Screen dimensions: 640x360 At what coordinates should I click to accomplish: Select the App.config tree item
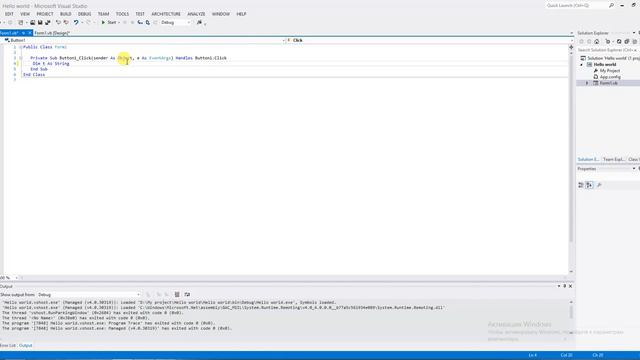[x=610, y=77]
